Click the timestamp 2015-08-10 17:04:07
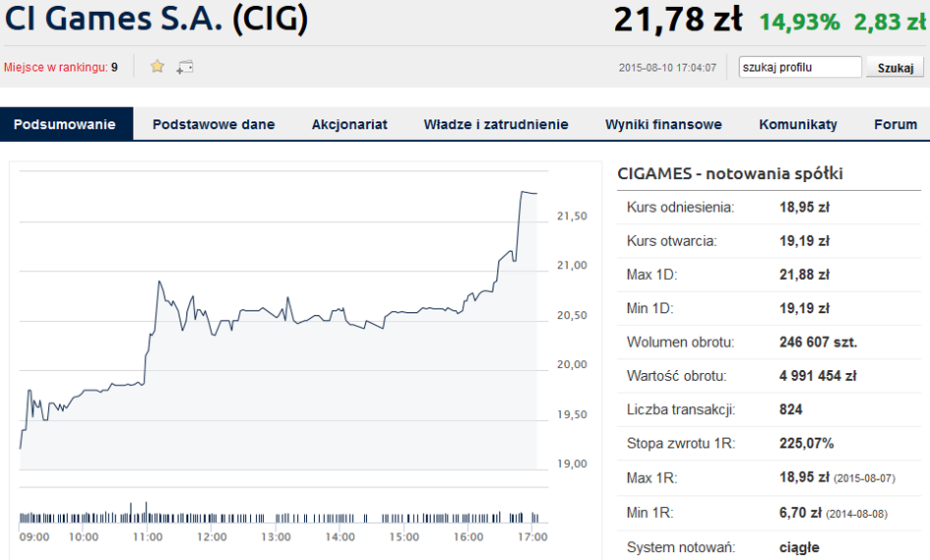The image size is (930, 560). click(667, 68)
